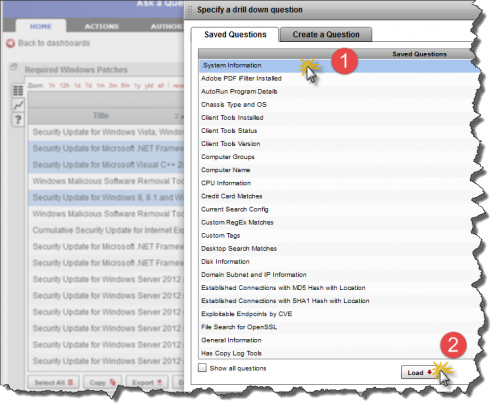The width and height of the screenshot is (500, 413).
Task: Click the Select All button
Action: click(x=53, y=382)
